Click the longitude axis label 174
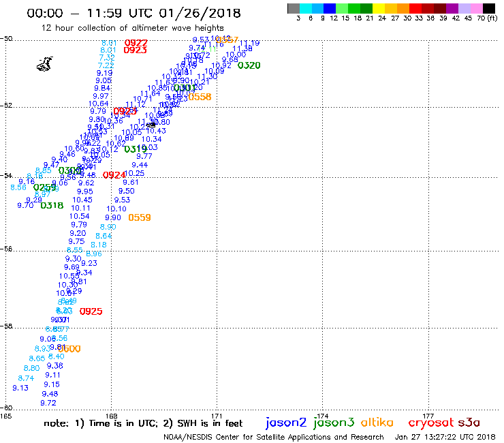Screen dimensions: 504x443 pyautogui.click(x=322, y=416)
